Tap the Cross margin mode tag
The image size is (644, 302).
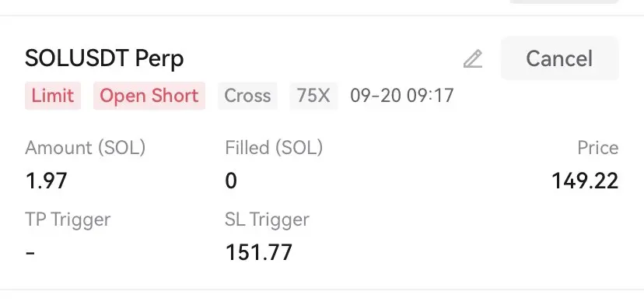point(247,96)
